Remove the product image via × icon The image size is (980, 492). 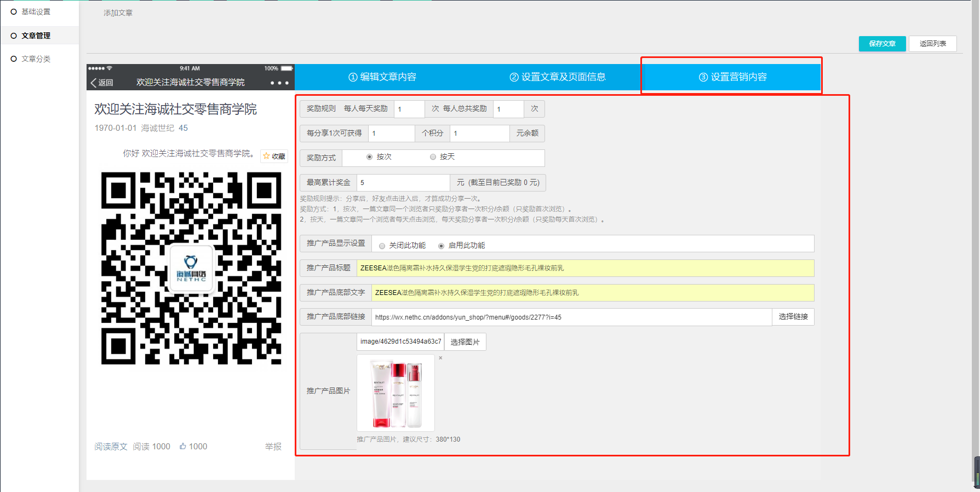tap(440, 358)
